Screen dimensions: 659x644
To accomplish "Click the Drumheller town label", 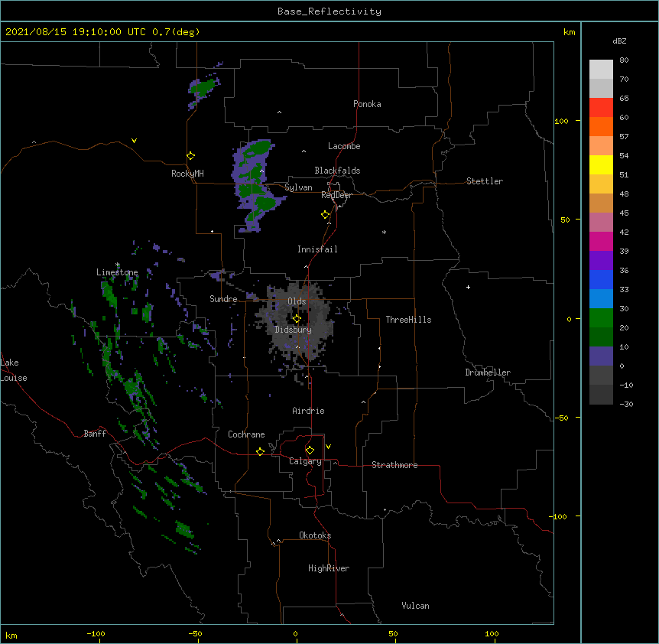I will [488, 372].
